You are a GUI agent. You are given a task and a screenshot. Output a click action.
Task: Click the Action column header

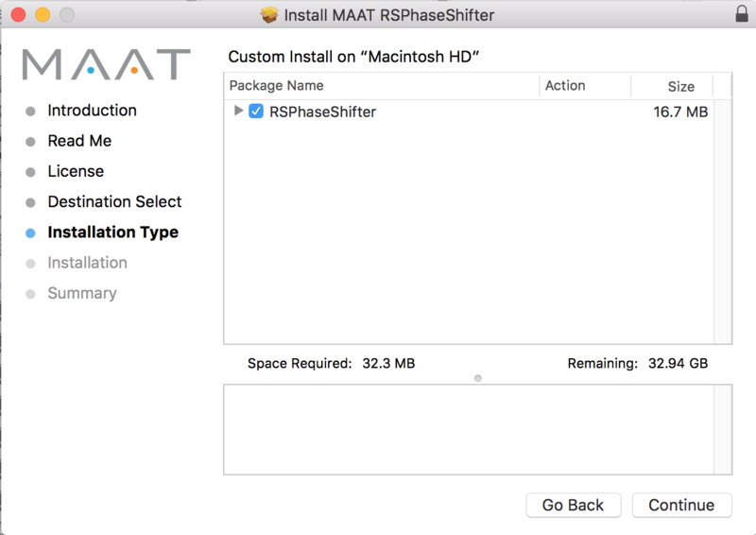pos(565,85)
